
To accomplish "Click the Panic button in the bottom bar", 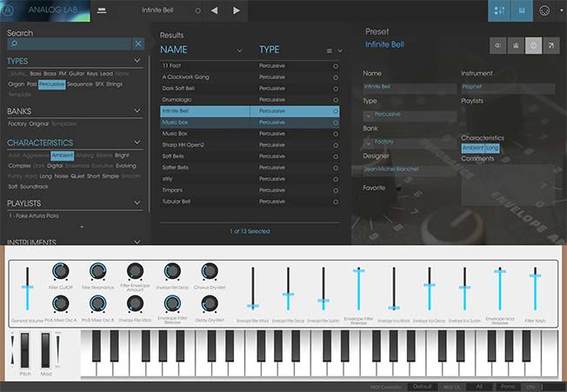I will (x=508, y=387).
